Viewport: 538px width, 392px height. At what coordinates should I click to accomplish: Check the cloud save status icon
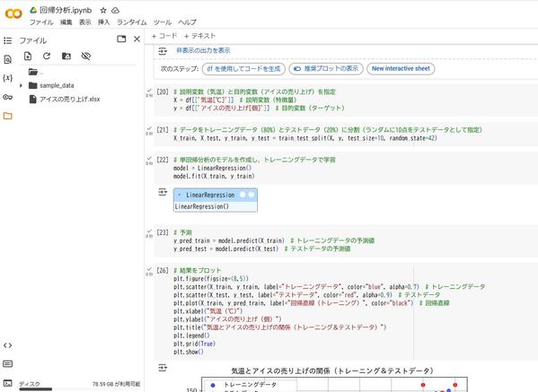click(116, 11)
